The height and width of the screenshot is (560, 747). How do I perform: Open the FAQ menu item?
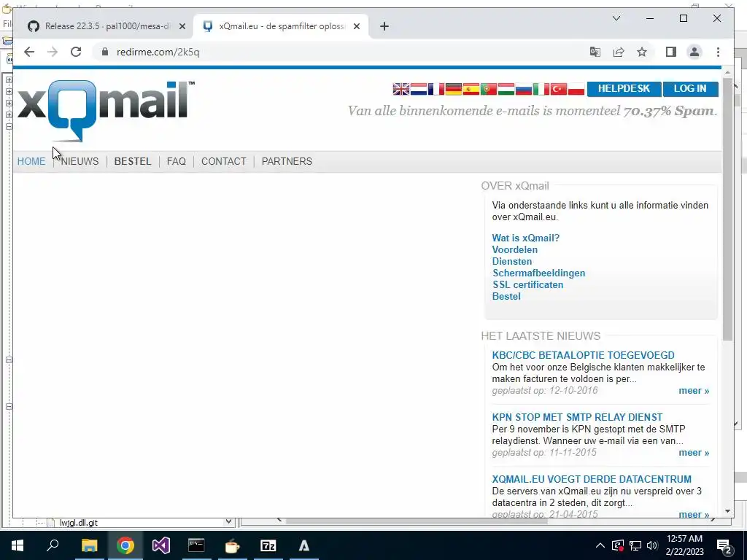177,161
